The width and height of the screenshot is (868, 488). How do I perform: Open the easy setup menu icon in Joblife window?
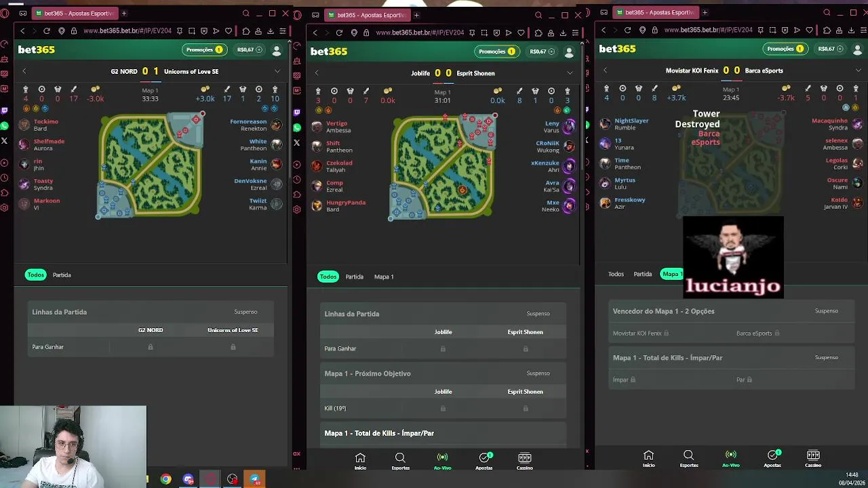[575, 33]
